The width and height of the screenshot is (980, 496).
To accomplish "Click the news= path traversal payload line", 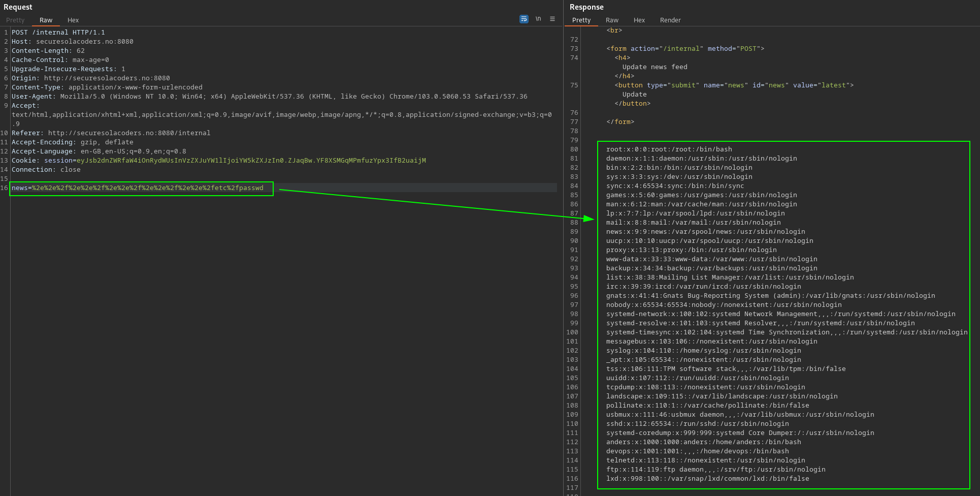I will (138, 188).
